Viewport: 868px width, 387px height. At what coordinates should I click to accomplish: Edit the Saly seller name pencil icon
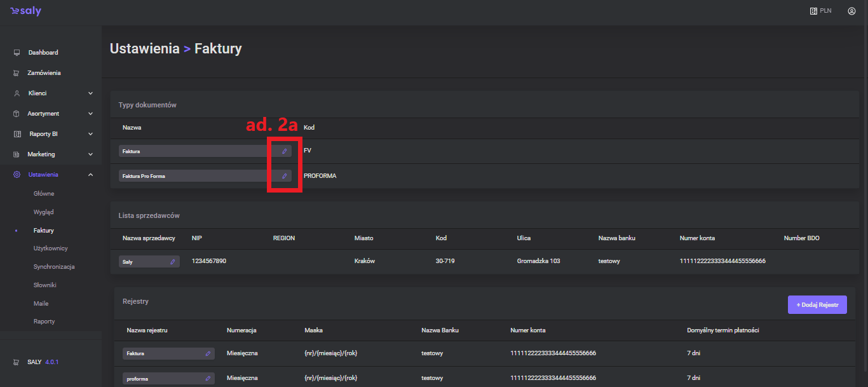coord(172,262)
